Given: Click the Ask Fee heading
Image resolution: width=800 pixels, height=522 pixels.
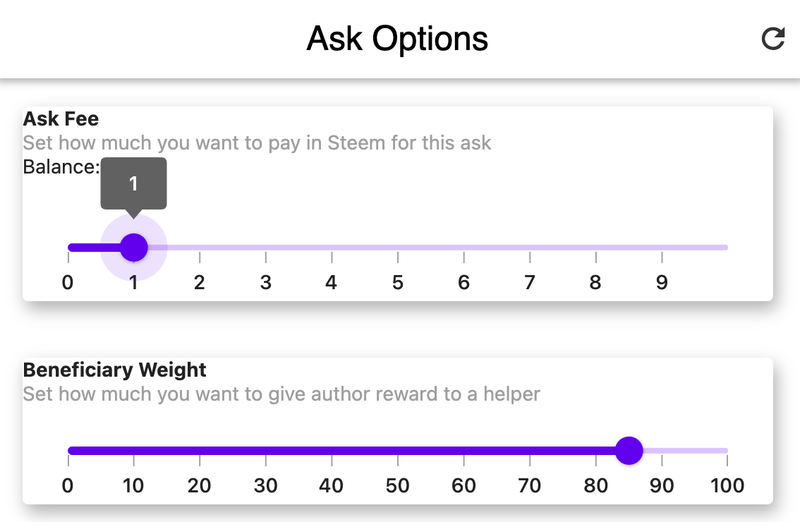Looking at the screenshot, I should (x=61, y=120).
